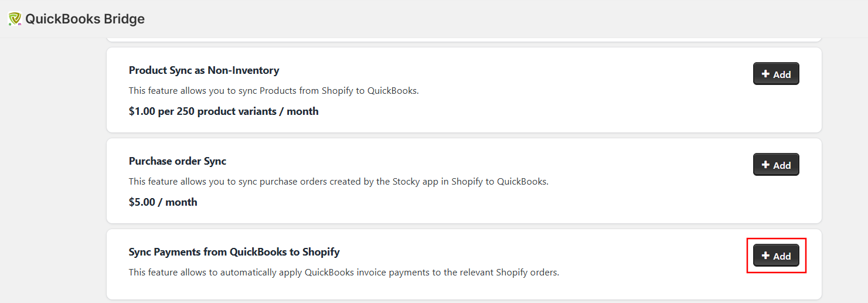Click the QuickBooks Bridge logo icon

point(15,19)
